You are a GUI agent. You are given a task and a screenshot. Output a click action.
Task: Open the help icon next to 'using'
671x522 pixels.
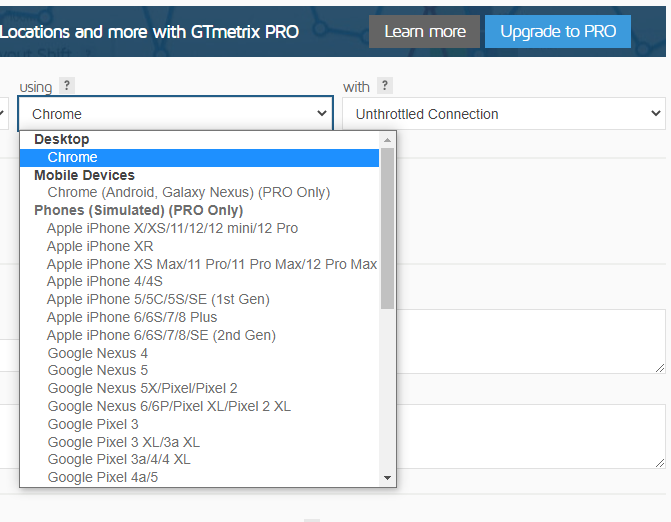coord(67,86)
